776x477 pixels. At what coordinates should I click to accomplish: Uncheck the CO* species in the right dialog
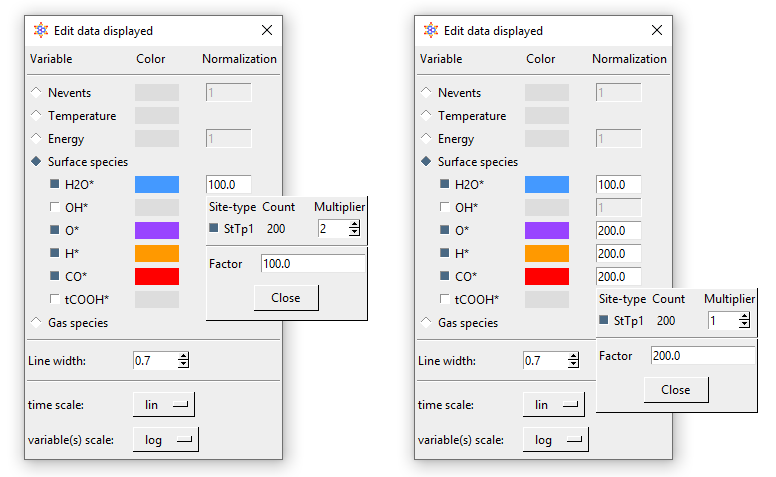click(446, 276)
